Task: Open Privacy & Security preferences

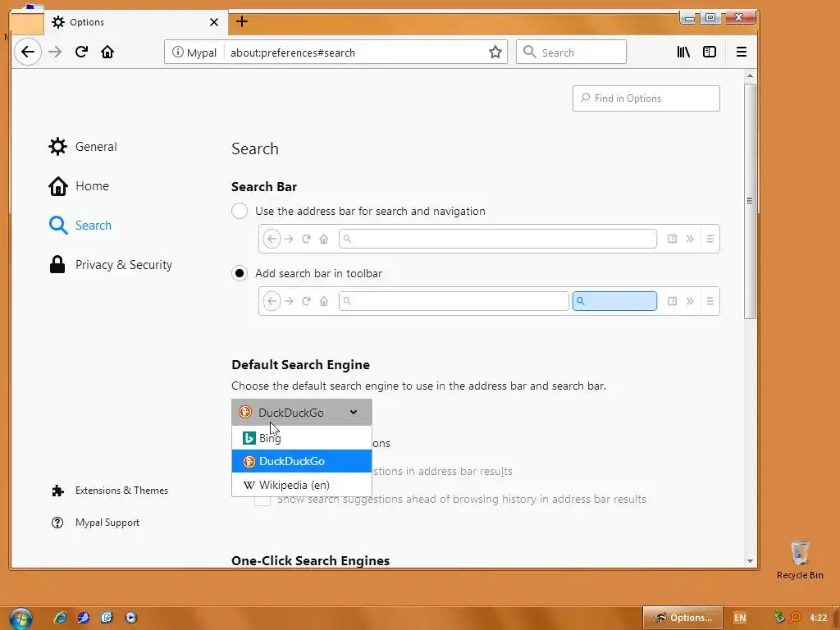Action: point(111,265)
